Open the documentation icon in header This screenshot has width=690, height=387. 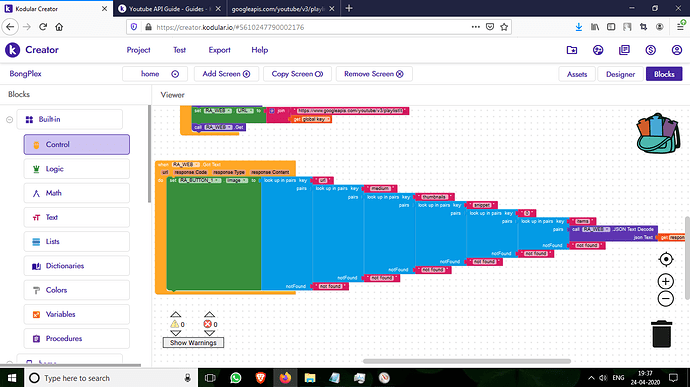[624, 50]
